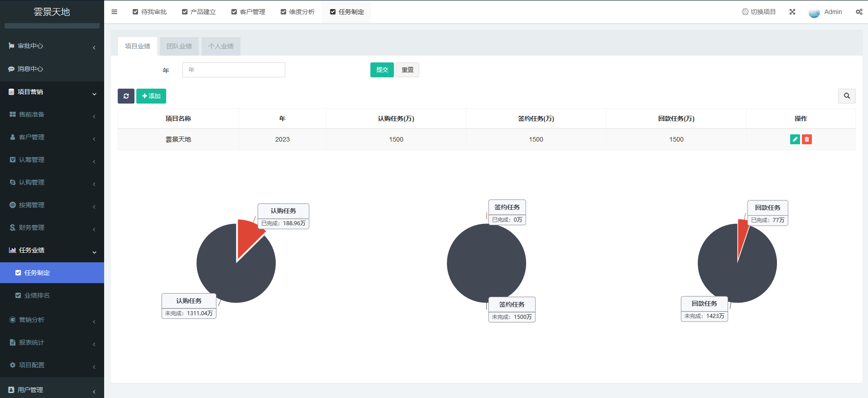Click the fullscreen expand icon in header

tap(792, 12)
